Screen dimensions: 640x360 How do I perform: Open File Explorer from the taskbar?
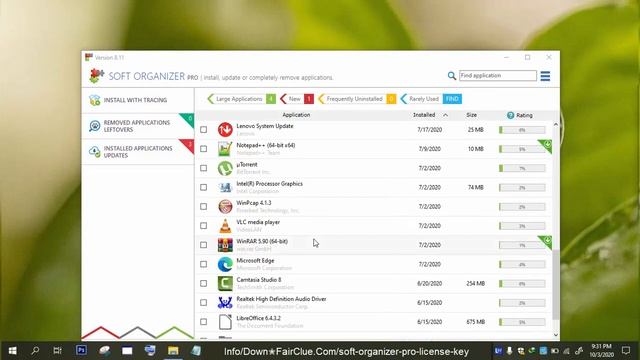173,351
